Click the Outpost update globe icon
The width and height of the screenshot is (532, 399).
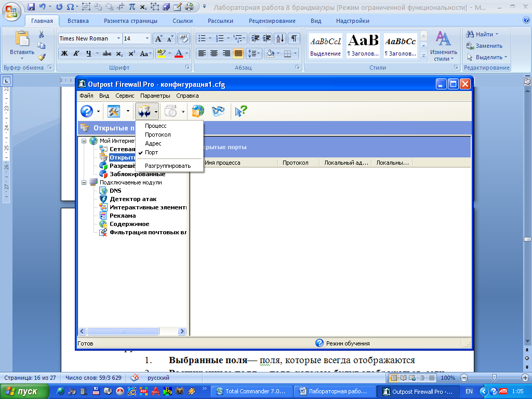click(198, 111)
